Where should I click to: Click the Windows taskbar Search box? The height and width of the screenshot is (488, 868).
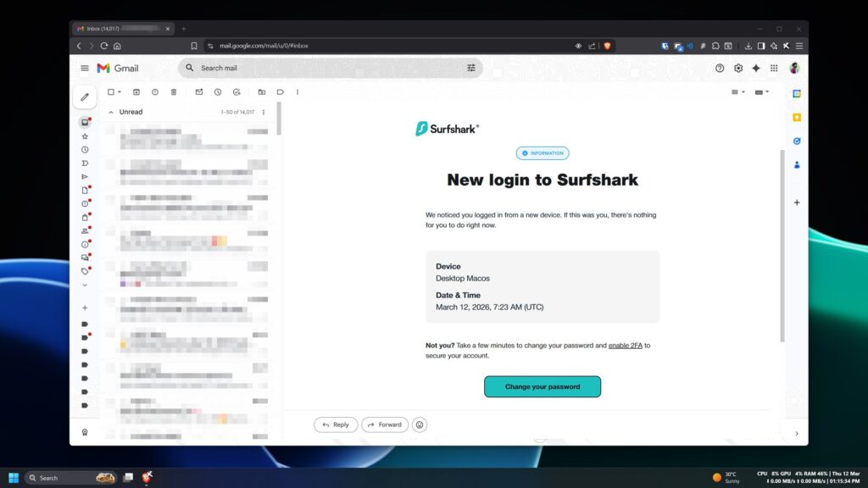(71, 478)
